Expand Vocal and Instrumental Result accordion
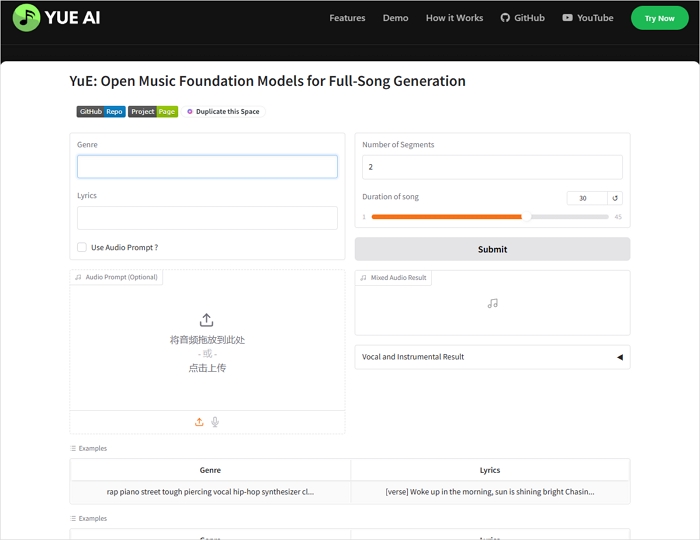Image resolution: width=700 pixels, height=540 pixels. [492, 357]
